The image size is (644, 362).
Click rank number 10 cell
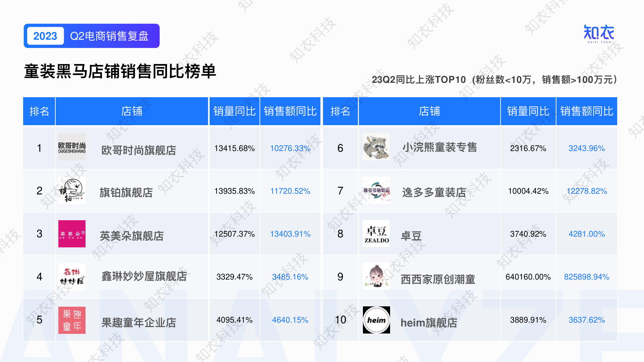pos(340,320)
